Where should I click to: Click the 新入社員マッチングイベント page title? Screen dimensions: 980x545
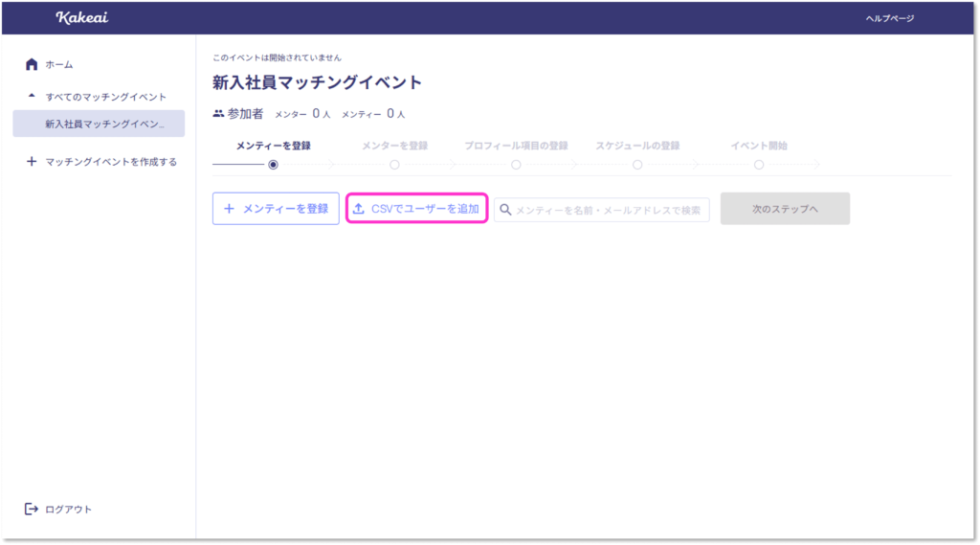tap(317, 82)
